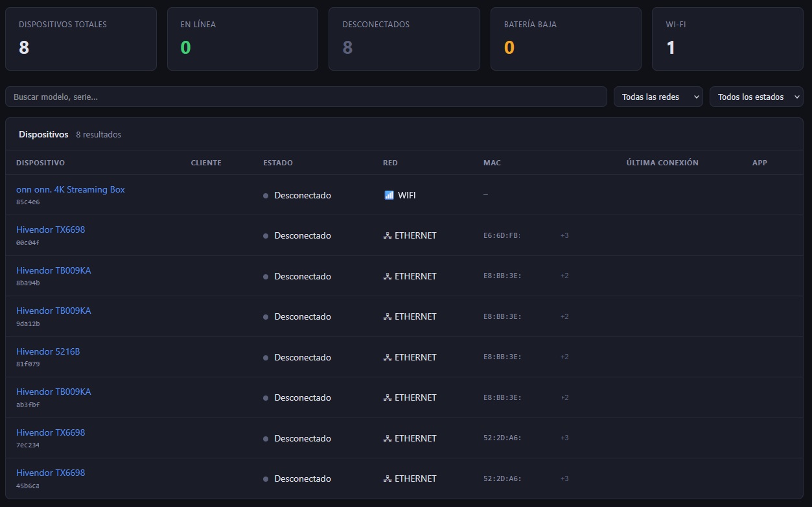Screen dimensions: 812x507
Task: Click the Ethernet icon in row 45b6ca
Action: [388, 479]
